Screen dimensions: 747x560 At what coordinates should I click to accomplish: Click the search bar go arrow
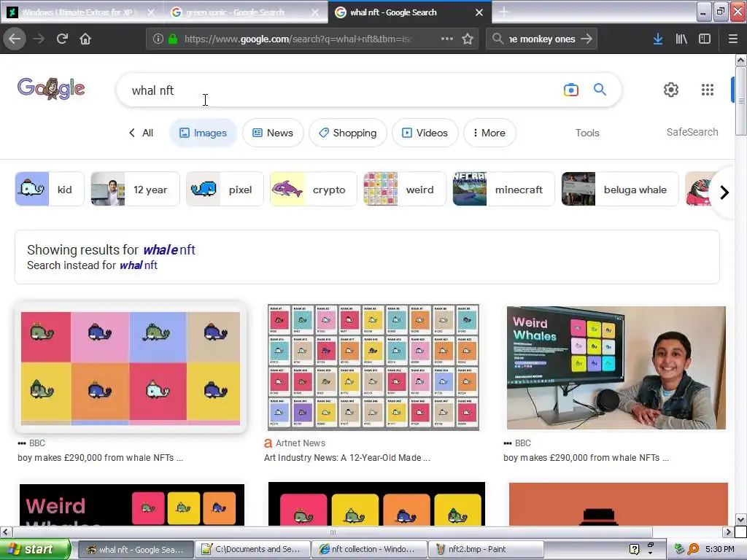pos(587,39)
